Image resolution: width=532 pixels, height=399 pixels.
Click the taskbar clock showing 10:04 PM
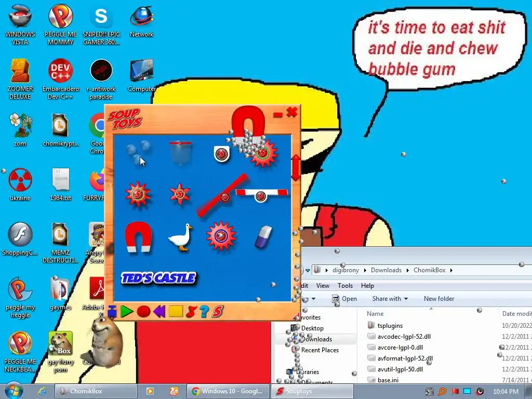[506, 392]
